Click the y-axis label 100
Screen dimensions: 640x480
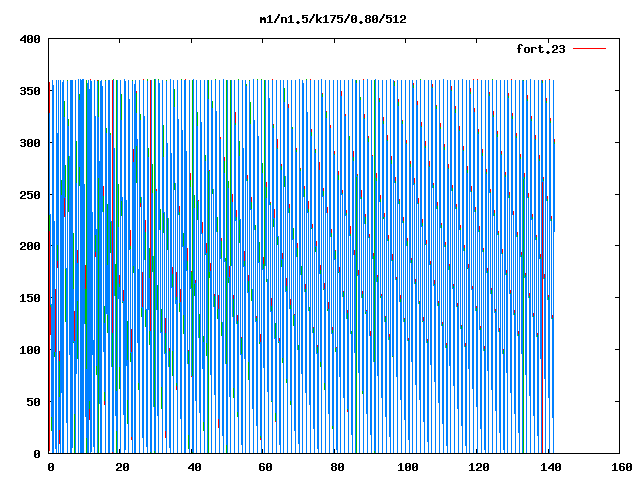point(30,350)
